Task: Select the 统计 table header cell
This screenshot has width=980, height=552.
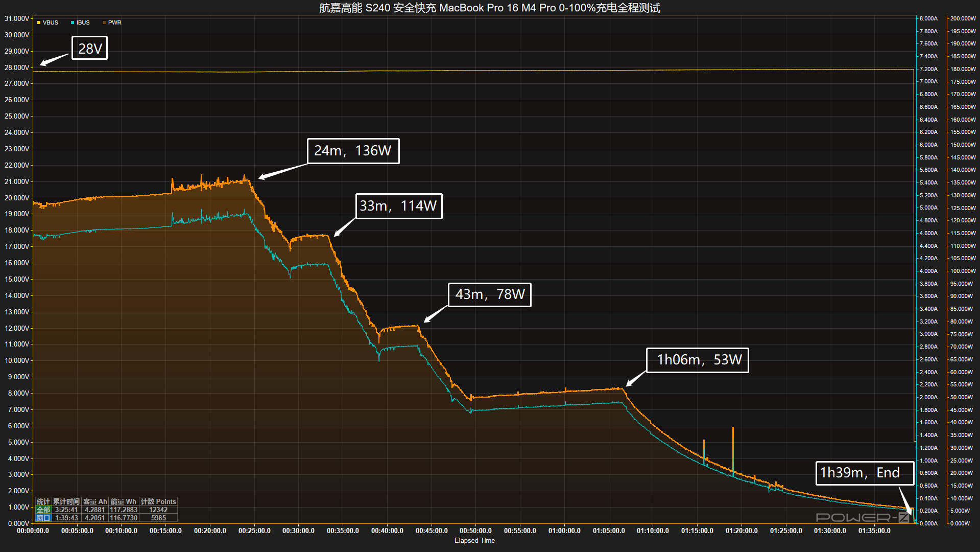Action: click(43, 502)
